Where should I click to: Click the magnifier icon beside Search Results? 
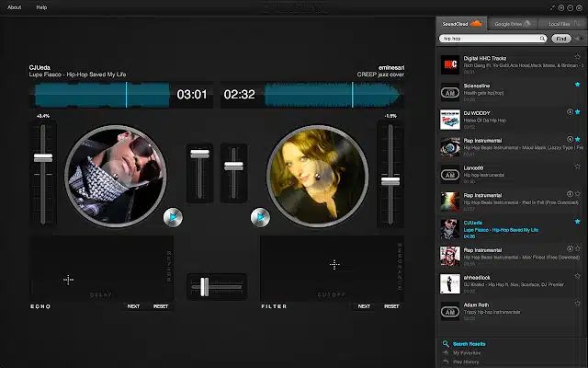[x=446, y=343]
